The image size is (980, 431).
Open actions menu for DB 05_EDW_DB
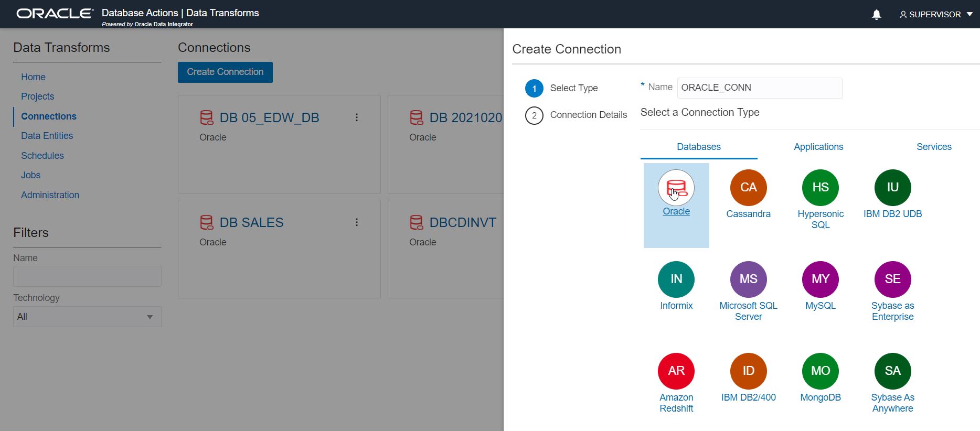pyautogui.click(x=357, y=117)
